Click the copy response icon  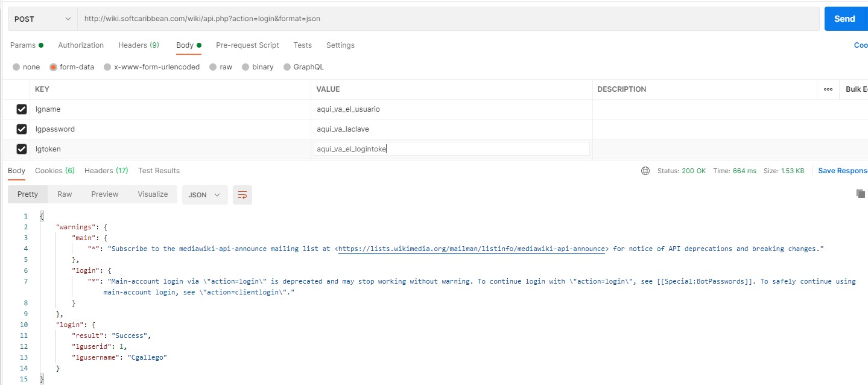[x=861, y=194]
